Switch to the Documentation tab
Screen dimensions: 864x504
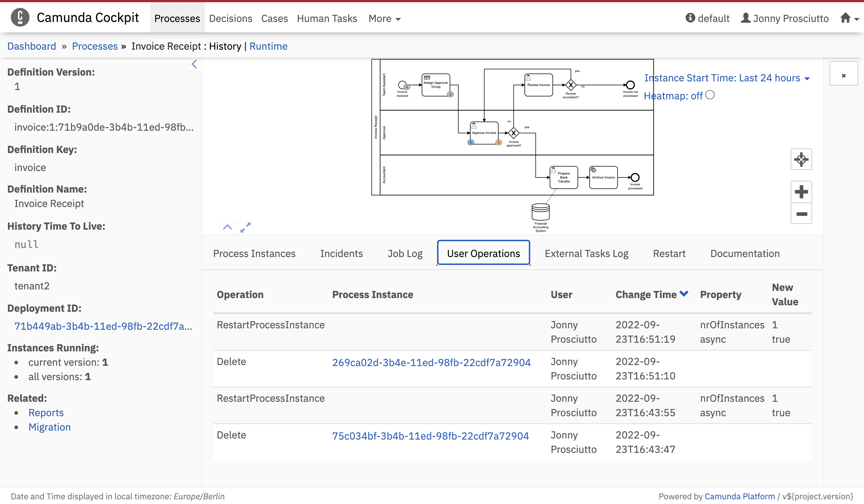tap(745, 253)
